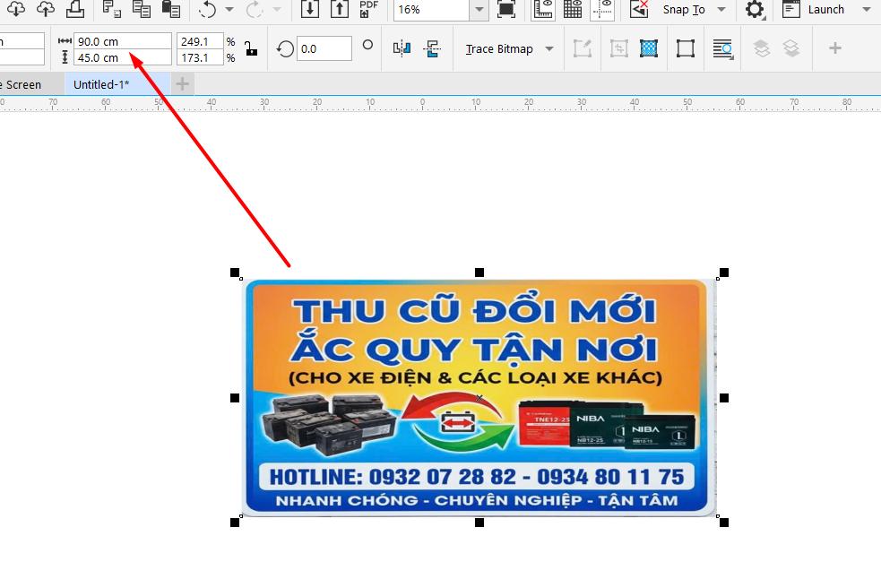Image resolution: width=881 pixels, height=588 pixels.
Task: Click the left-middle selection handle
Action: click(235, 398)
